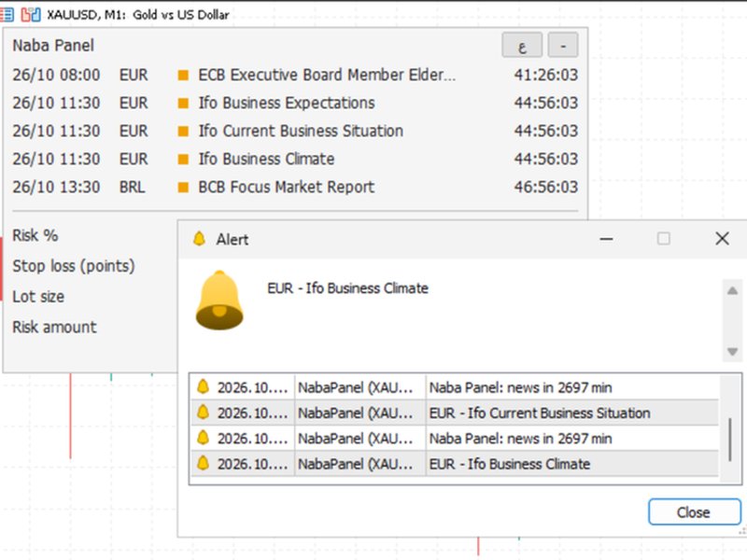
Task: Select the 'ECB Executive Board Member Elder…' news entry
Action: (x=327, y=76)
